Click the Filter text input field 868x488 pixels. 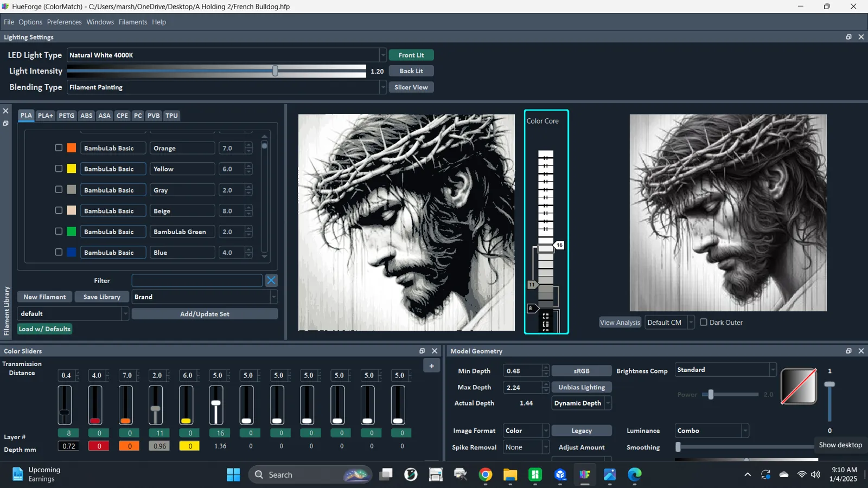[197, 280]
